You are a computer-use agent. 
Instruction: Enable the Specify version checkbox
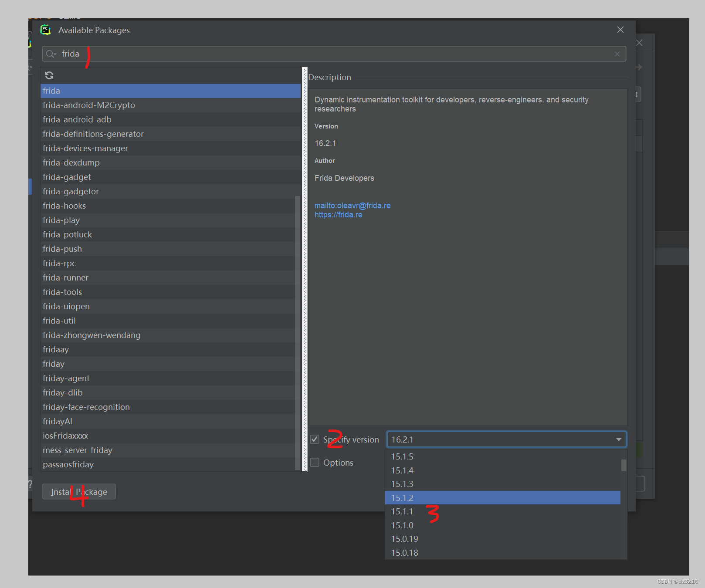[315, 439]
